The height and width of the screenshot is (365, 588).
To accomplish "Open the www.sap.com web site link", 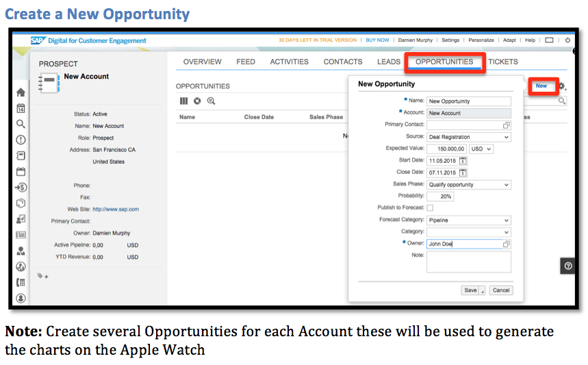I will click(x=116, y=210).
